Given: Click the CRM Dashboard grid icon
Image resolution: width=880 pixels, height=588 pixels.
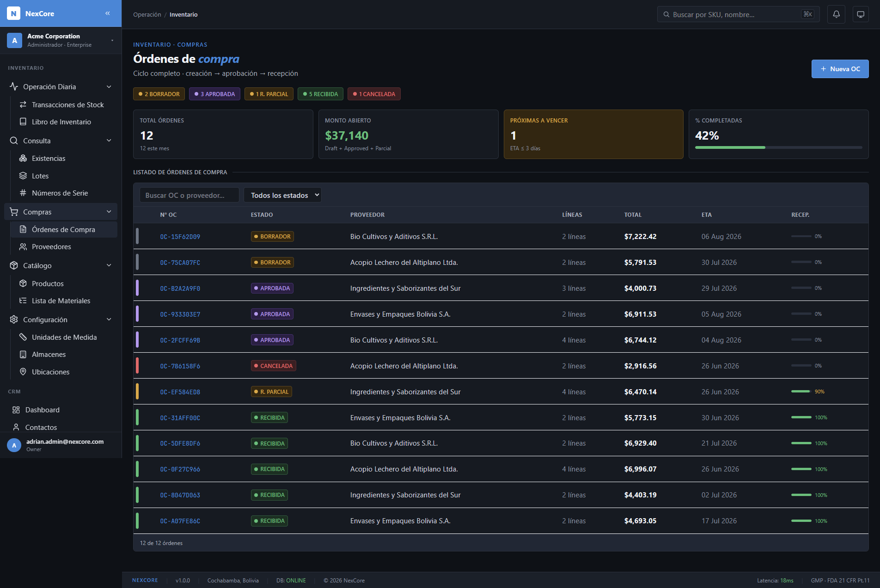Looking at the screenshot, I should click(x=16, y=410).
